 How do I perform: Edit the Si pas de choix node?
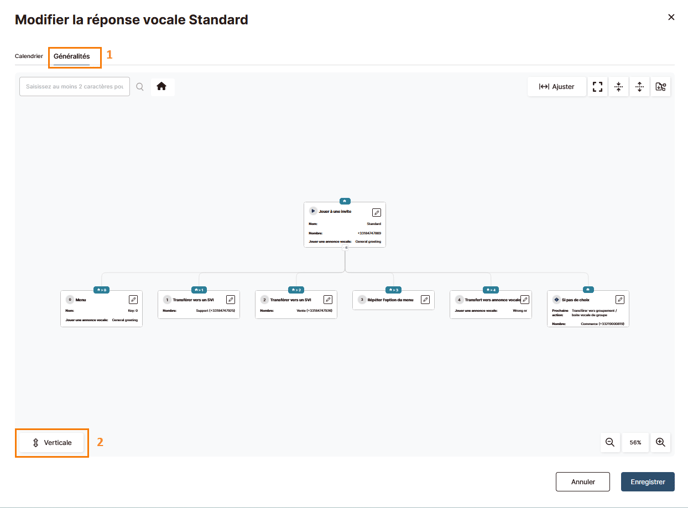620,300
